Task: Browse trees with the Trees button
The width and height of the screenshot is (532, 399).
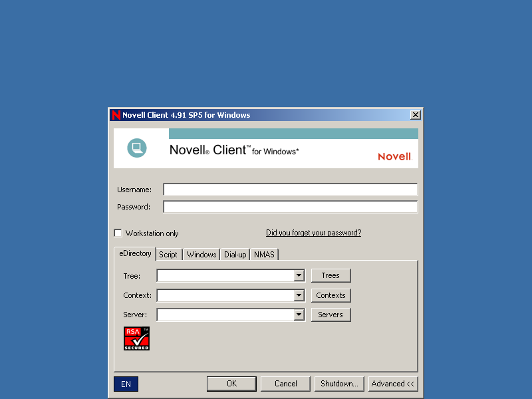Action: click(331, 275)
